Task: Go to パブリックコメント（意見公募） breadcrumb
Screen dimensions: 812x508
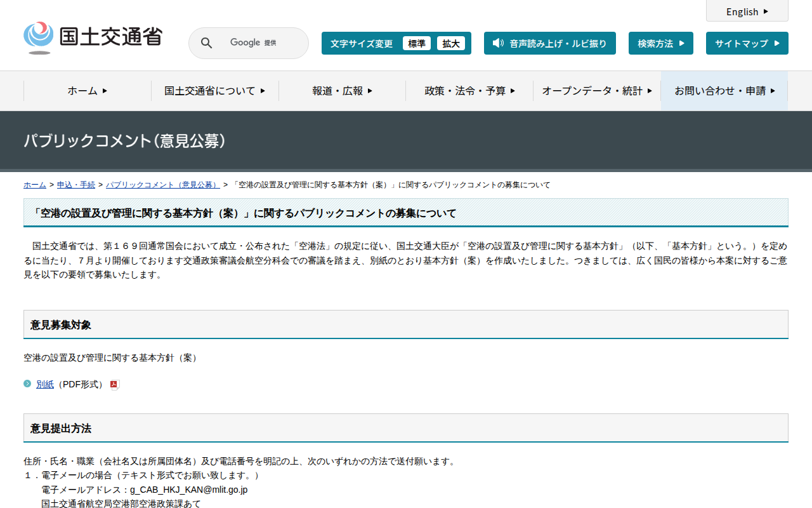Action: tap(162, 185)
